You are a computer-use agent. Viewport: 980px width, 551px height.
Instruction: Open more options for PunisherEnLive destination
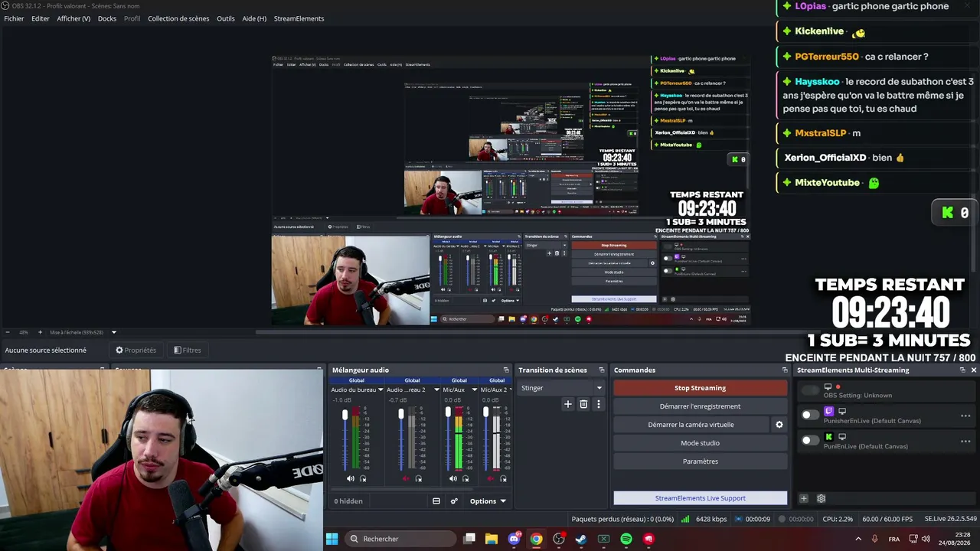click(965, 416)
